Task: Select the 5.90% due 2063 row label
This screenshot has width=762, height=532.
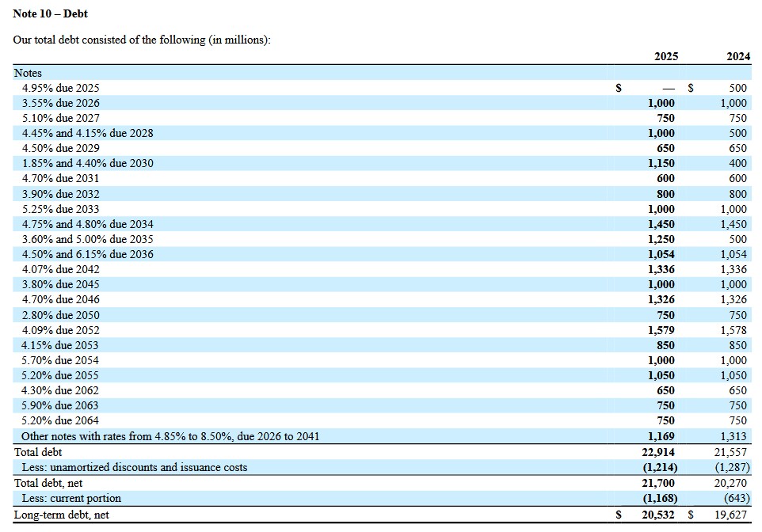Action: [x=60, y=405]
